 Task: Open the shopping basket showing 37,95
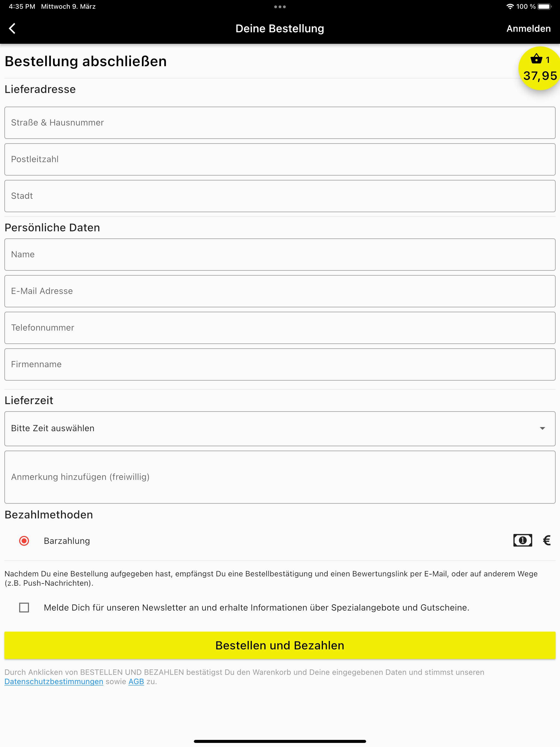[x=539, y=69]
